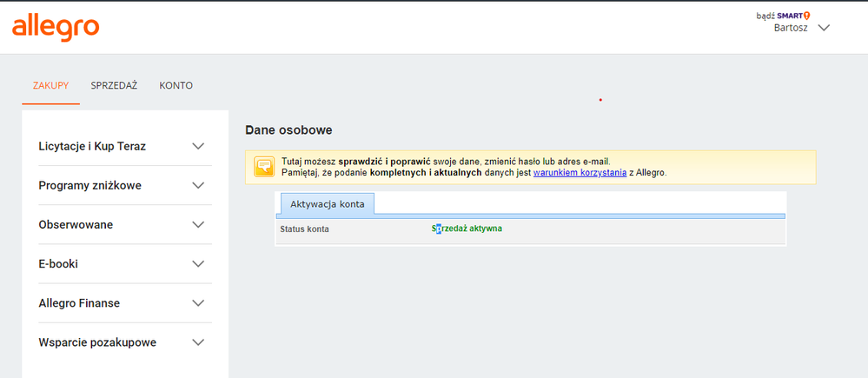Expand Licytacje i Kup Teraz chevron

pyautogui.click(x=198, y=146)
